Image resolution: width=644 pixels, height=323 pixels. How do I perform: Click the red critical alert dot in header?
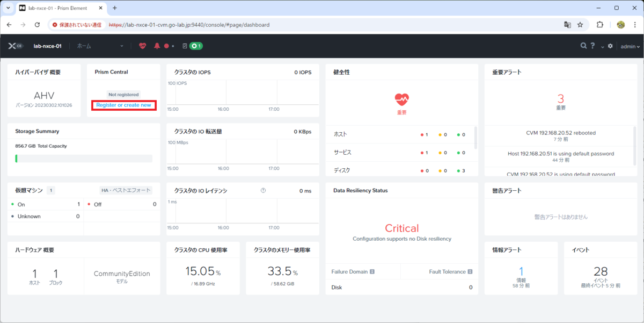coord(166,46)
